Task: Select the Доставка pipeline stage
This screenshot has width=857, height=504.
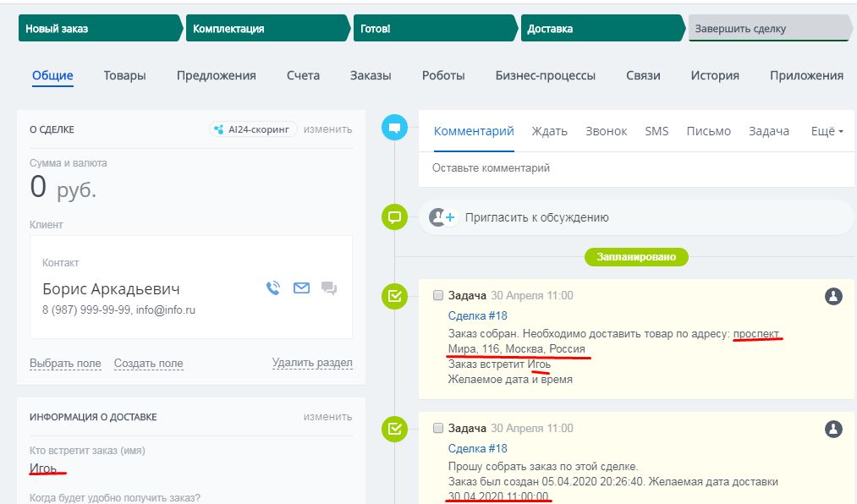Action: coord(601,29)
